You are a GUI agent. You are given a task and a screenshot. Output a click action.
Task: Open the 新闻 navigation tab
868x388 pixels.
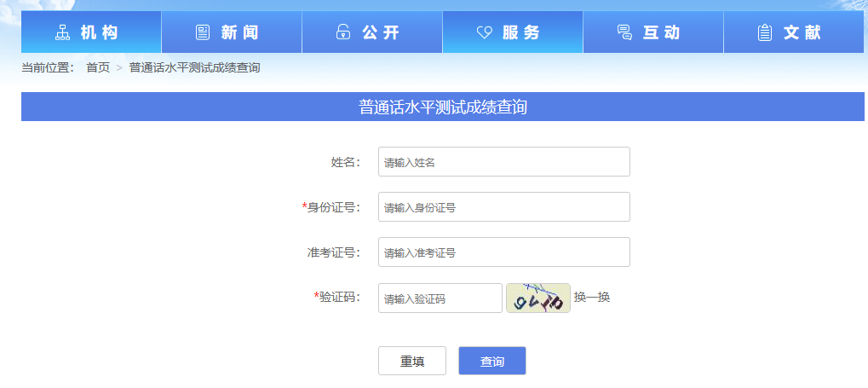(x=232, y=32)
